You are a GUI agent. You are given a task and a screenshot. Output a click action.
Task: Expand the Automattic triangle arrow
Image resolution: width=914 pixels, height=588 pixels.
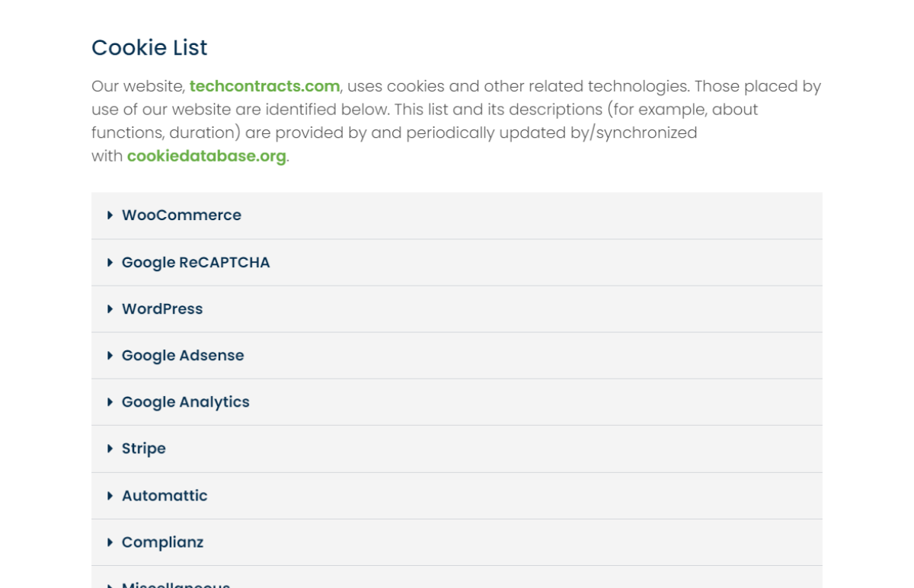(x=110, y=495)
